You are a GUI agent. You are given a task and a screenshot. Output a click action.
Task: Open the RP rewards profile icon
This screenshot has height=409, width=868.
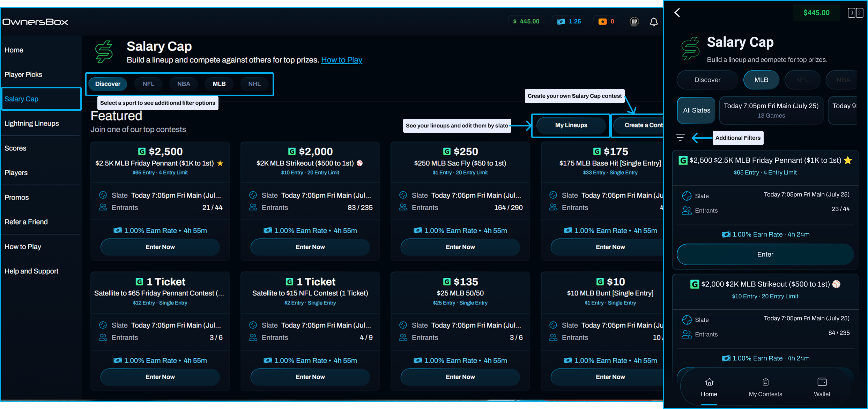pyautogui.click(x=634, y=22)
